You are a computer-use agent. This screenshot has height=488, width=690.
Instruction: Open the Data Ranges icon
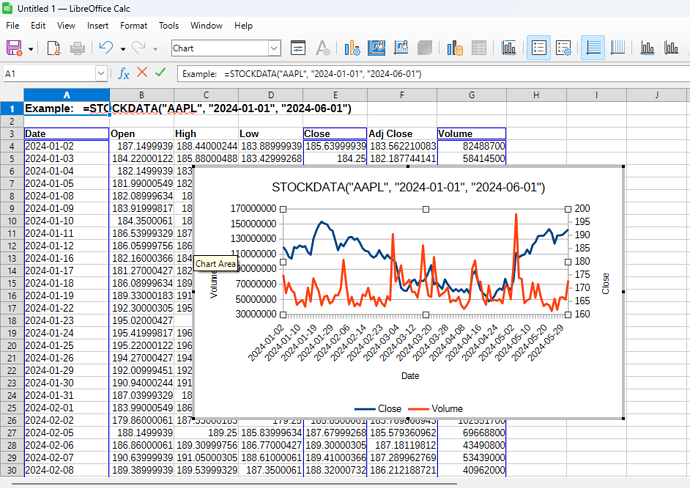[455, 48]
